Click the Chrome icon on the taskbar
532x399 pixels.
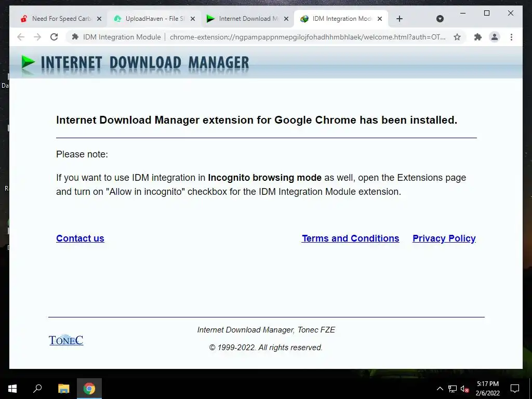click(x=89, y=389)
